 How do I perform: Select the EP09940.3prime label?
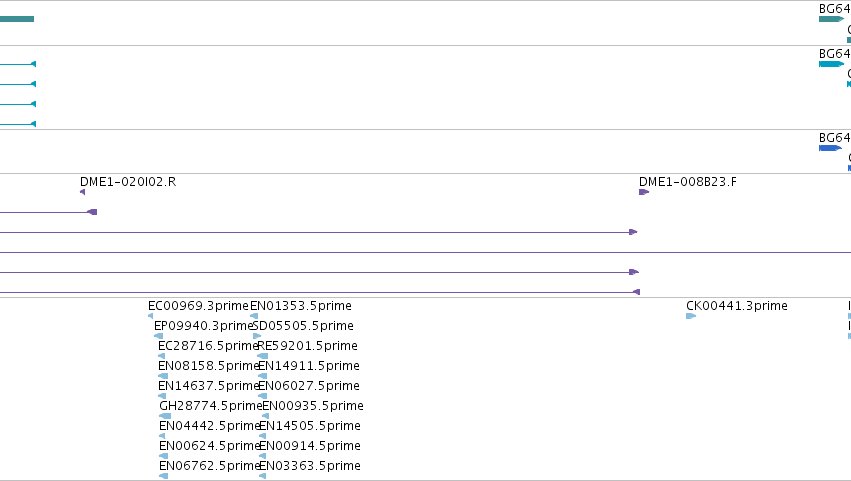(x=204, y=326)
